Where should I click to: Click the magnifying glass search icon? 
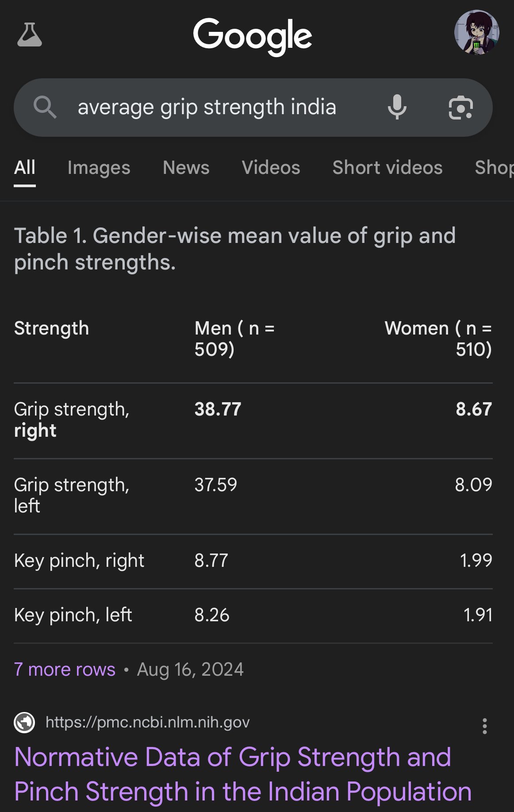(x=45, y=108)
